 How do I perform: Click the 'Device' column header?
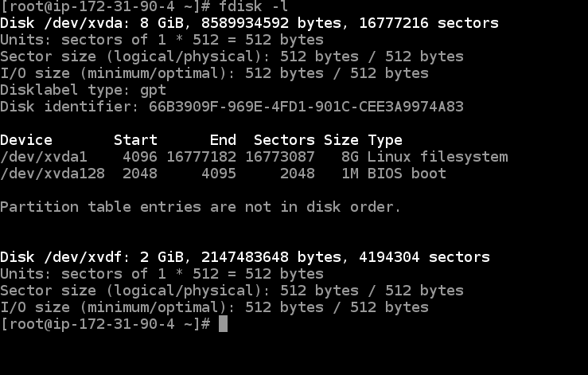tap(26, 140)
